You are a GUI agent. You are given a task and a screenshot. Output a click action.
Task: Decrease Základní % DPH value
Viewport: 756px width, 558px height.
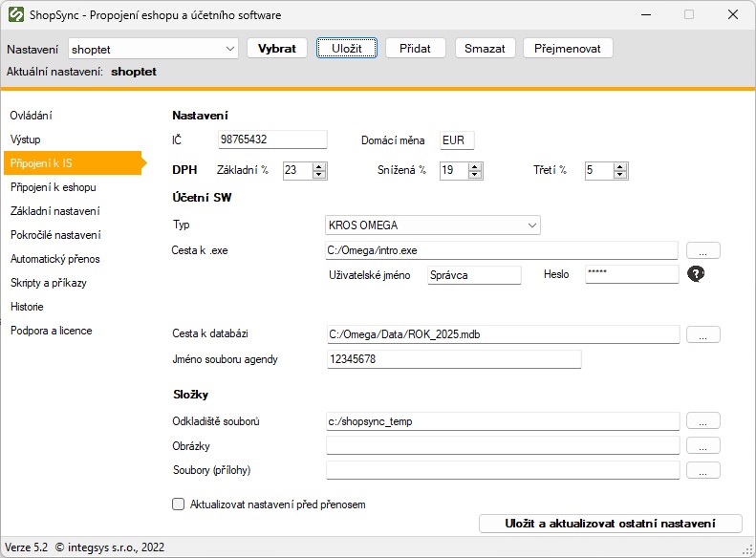coord(318,175)
